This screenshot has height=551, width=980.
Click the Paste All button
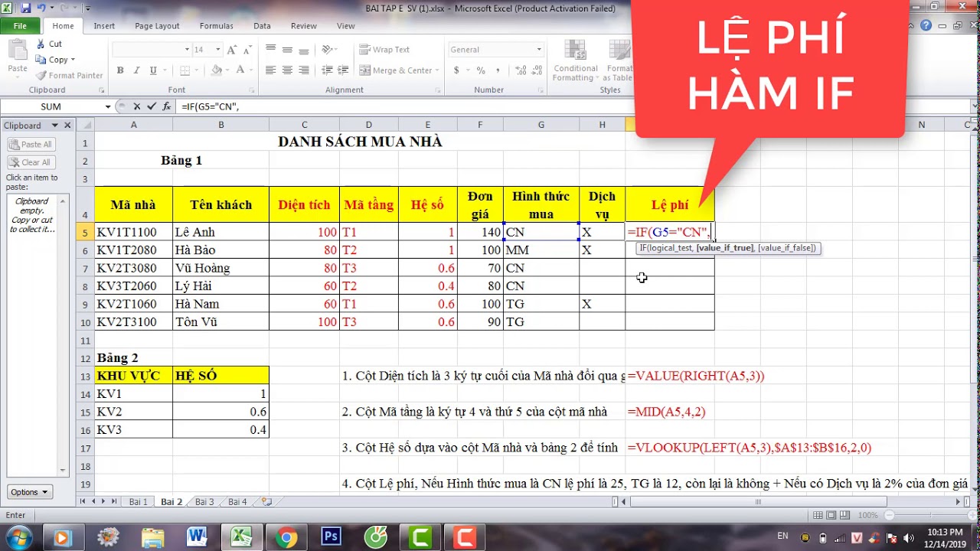(x=31, y=144)
